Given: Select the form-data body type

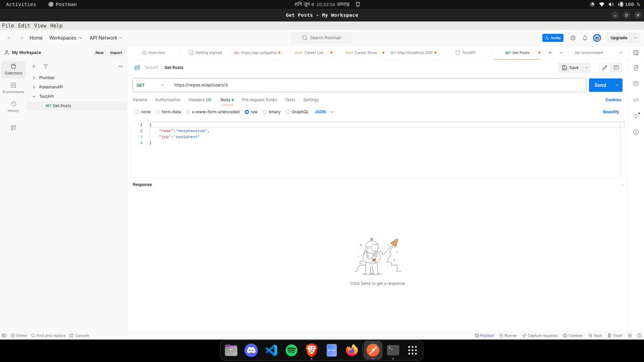Looking at the screenshot, I should 168,112.
